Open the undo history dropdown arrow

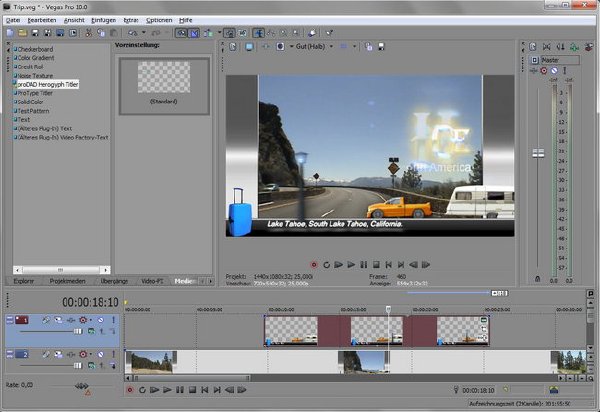coord(143,33)
